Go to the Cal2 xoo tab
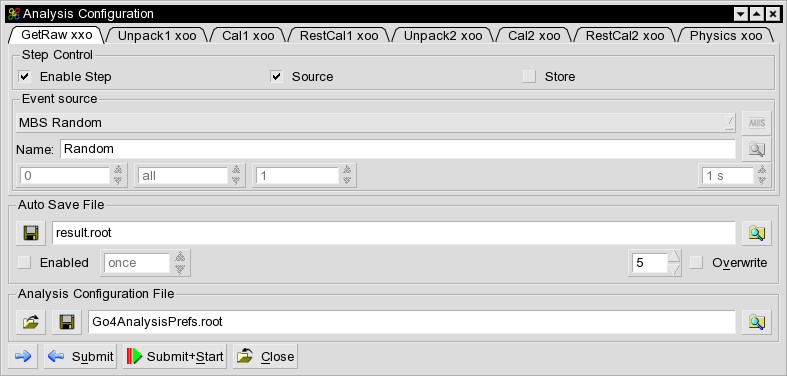Screen dimensions: 787x376 tap(534, 36)
